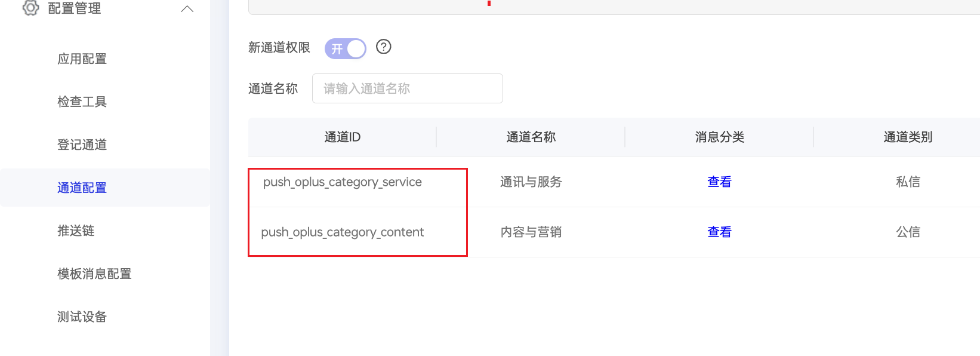Click the 通道类别 column header
Screen dimensions: 980x356
(x=908, y=137)
